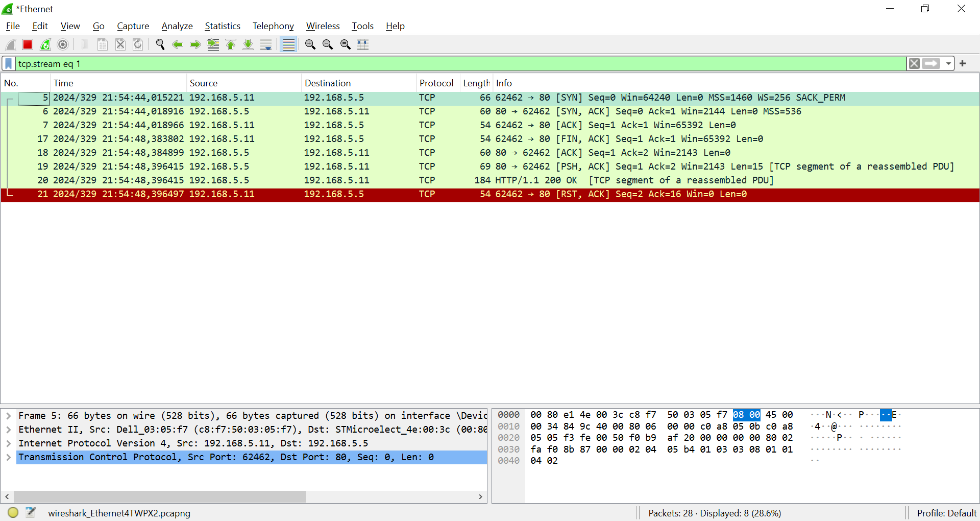Restart the current capture

(45, 44)
